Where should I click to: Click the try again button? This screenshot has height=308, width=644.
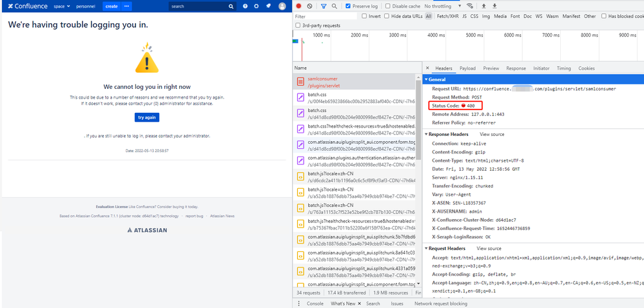[146, 117]
